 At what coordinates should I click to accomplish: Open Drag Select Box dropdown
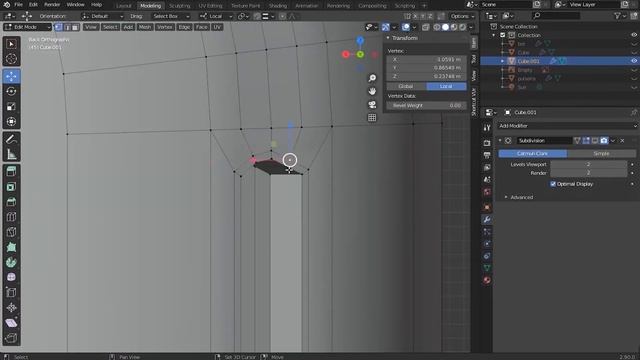coord(171,16)
